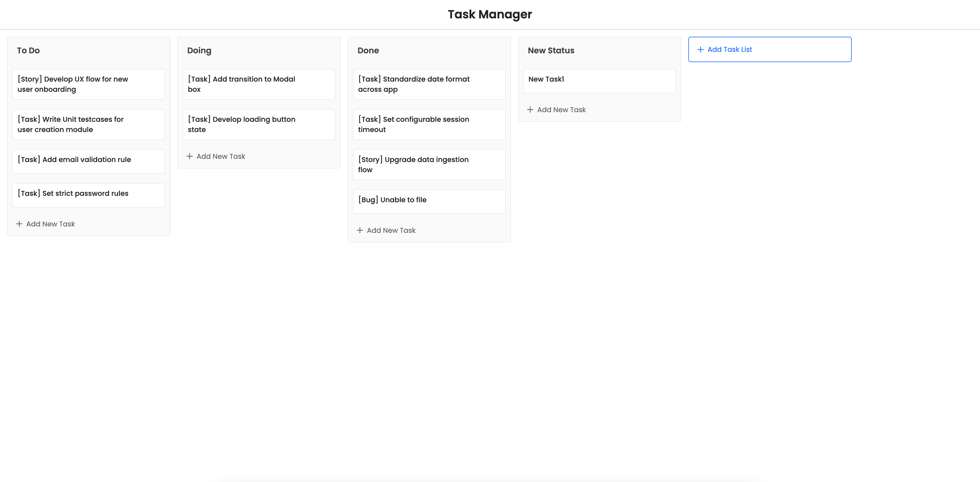Select the Develop UX flow onboarding card

(88, 84)
